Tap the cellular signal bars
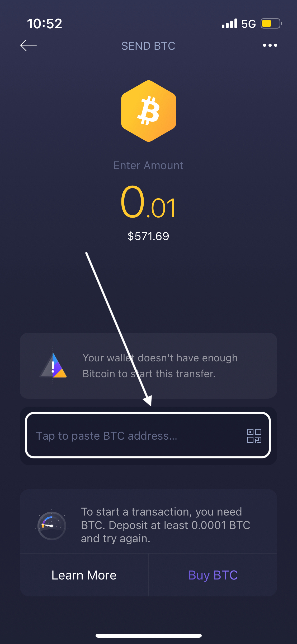The width and height of the screenshot is (297, 644). click(229, 24)
